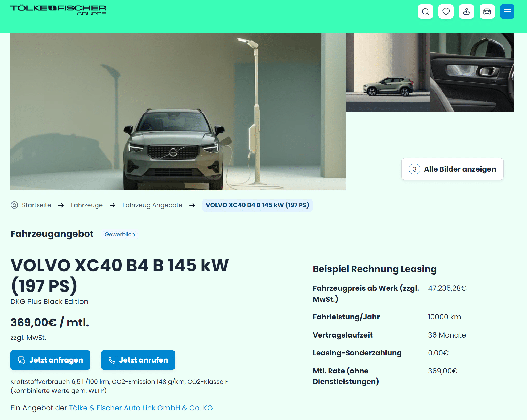The height and width of the screenshot is (420, 527).
Task: Click the Gewerblich tag
Action: coord(120,234)
